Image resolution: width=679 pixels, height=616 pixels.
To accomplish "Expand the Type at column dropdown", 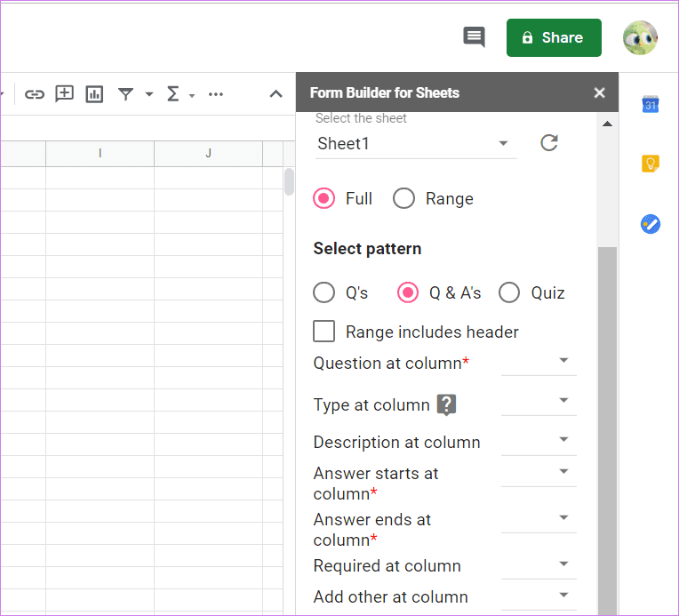I will (539, 402).
